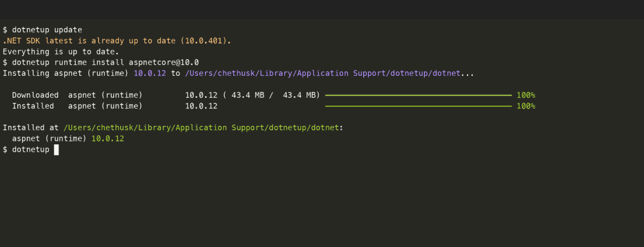Image resolution: width=644 pixels, height=247 pixels.
Task: Click the 100% label on Installed row
Action: pos(526,106)
